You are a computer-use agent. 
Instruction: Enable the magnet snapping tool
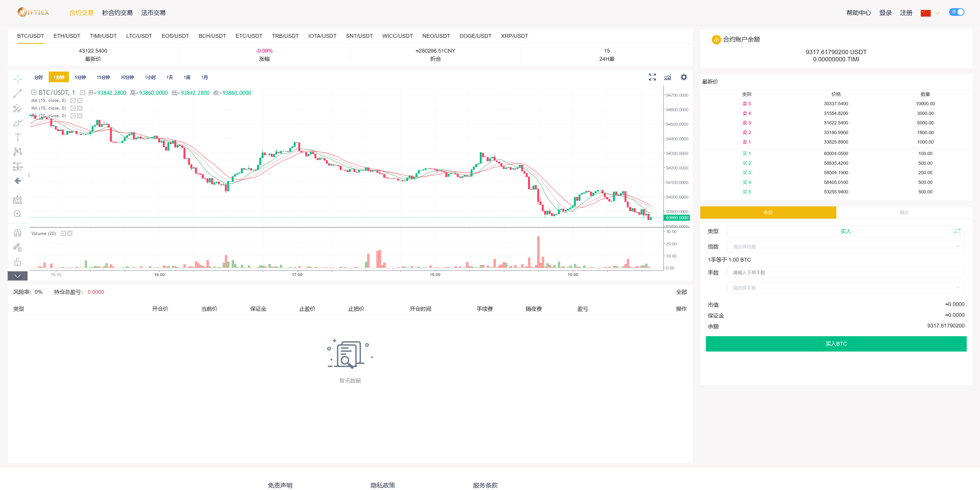pyautogui.click(x=18, y=233)
